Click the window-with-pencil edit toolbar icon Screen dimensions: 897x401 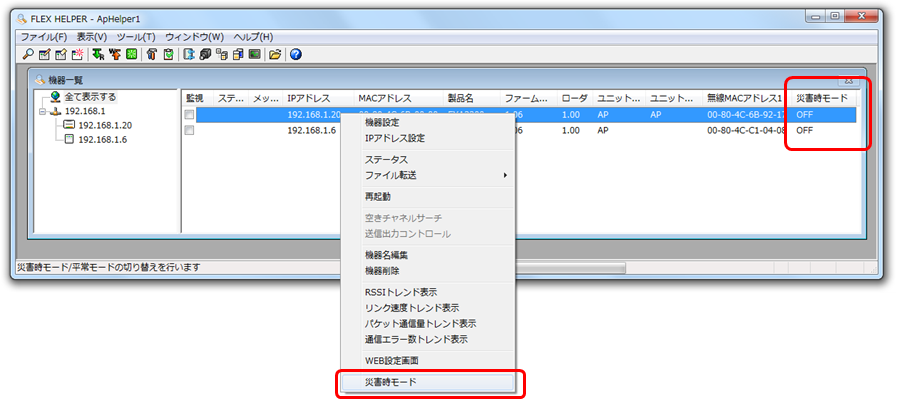coord(44,55)
